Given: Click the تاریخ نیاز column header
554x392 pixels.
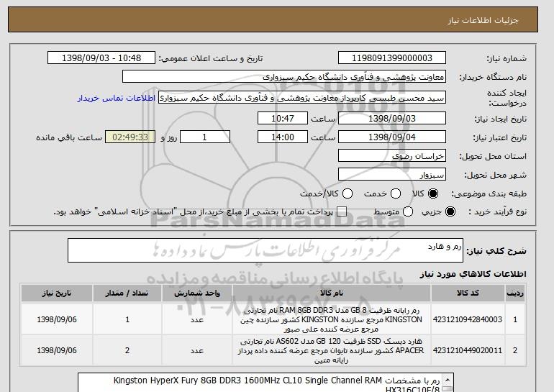Looking at the screenshot, I should click(57, 293).
